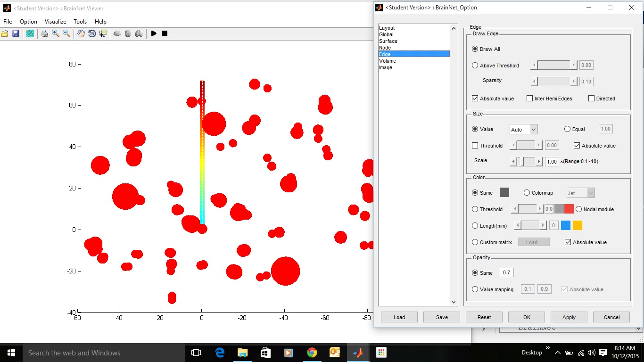Expand the Jet colormap dropdown
The width and height of the screenshot is (644, 362).
(x=580, y=193)
